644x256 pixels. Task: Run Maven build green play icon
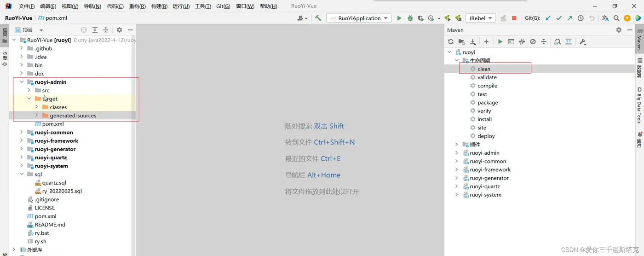coord(500,41)
